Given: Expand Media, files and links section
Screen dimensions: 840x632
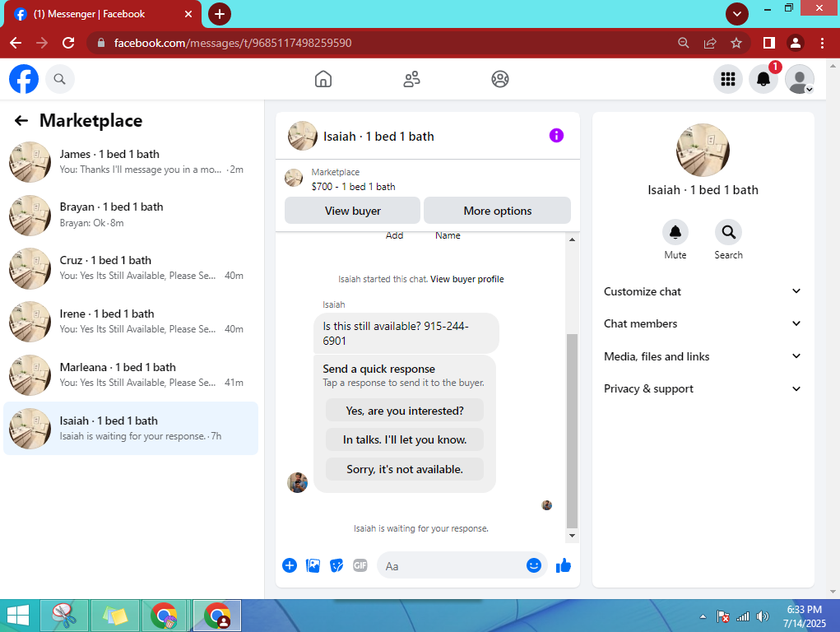Looking at the screenshot, I should point(703,356).
